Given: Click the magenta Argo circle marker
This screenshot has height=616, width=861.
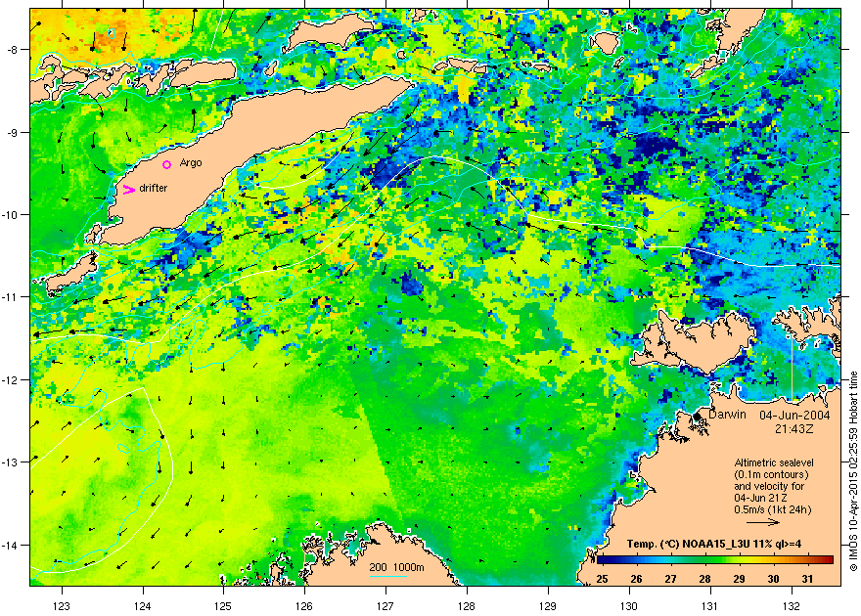Looking at the screenshot, I should (x=167, y=164).
